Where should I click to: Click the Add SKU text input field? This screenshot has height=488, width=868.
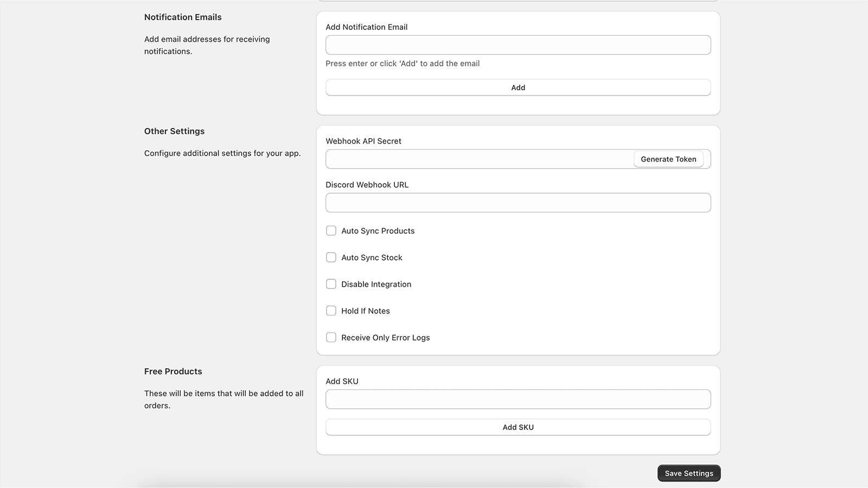point(518,400)
